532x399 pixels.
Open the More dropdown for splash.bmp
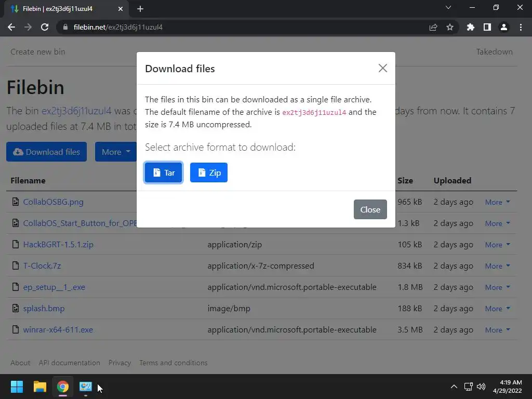tap(497, 309)
